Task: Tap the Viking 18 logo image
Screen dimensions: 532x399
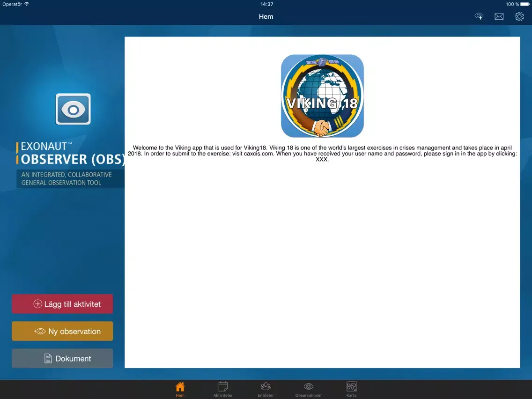Action: pos(322,96)
